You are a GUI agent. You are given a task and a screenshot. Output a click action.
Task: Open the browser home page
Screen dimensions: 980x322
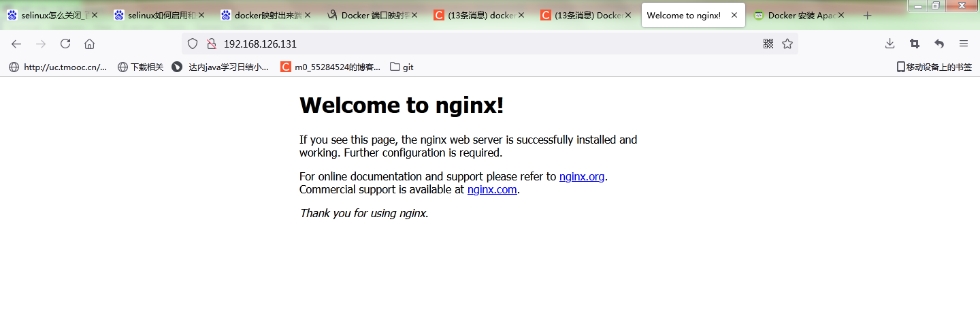coord(89,44)
